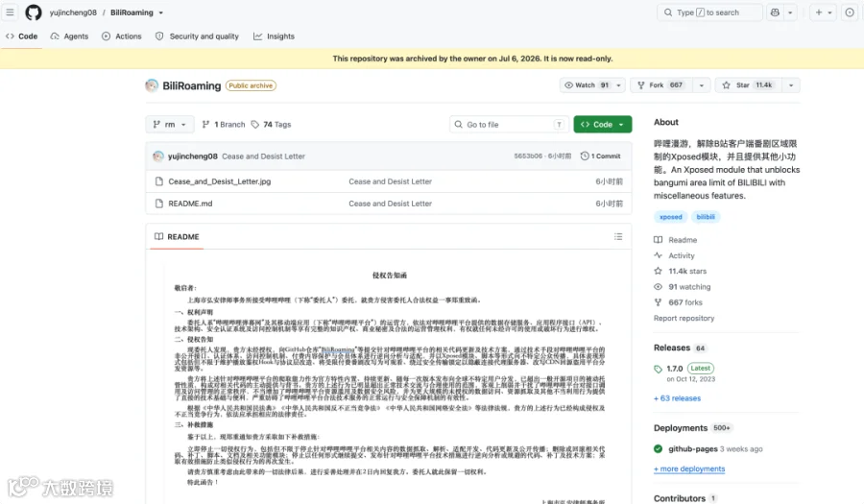Click Report repository link
Viewport: 864px width, 504px height.
684,319
